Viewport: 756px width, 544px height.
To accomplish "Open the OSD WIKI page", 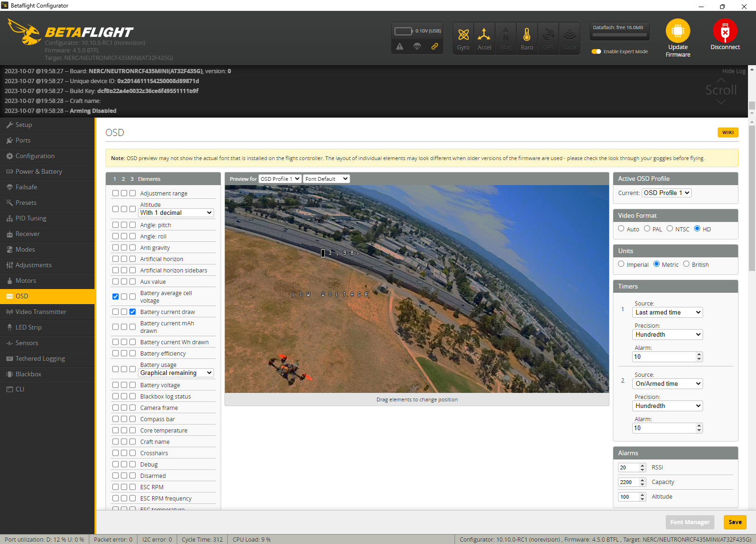I will point(728,132).
